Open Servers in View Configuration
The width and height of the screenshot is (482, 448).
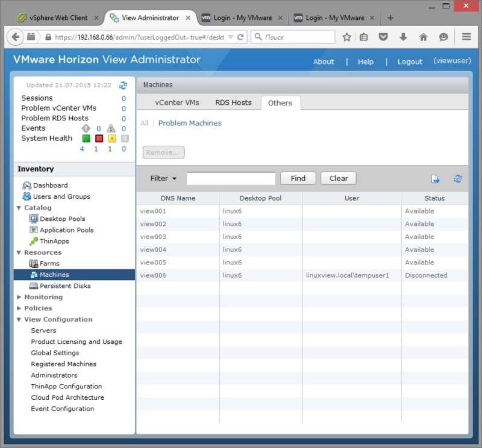tap(43, 331)
